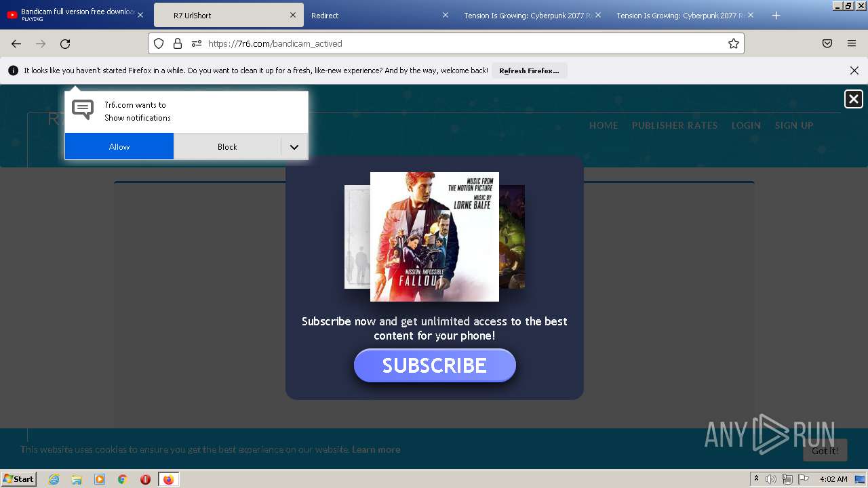The width and height of the screenshot is (868, 488).
Task: Launch Chrome from the taskbar
Action: pyautogui.click(x=123, y=479)
